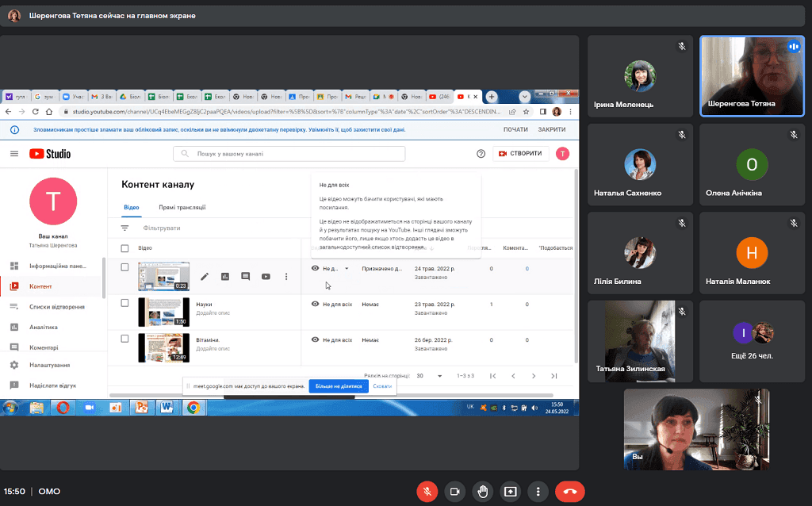Click Сховати on the sharing notice

(382, 385)
